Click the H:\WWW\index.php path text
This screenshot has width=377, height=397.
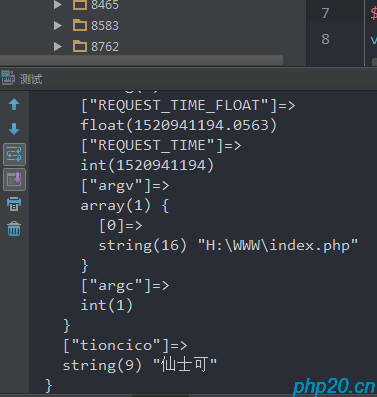point(278,246)
